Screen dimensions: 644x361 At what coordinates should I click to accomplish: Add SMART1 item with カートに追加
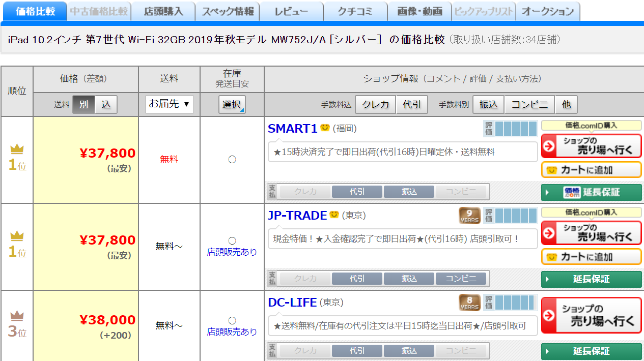(591, 170)
